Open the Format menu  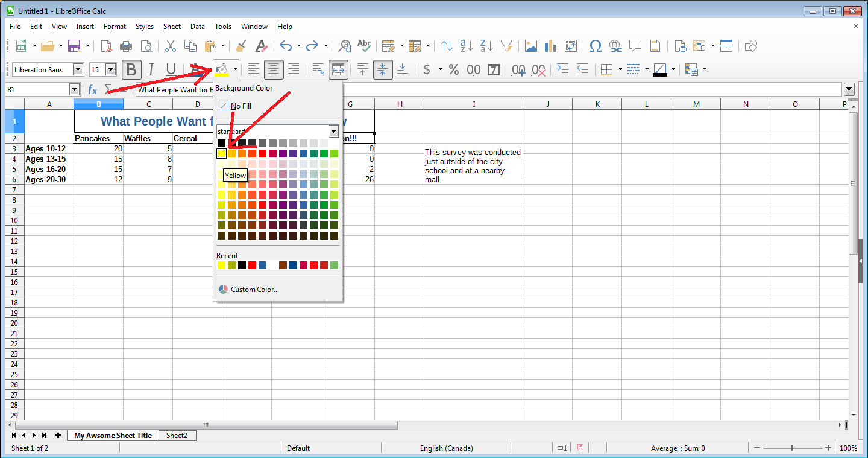[x=115, y=27]
